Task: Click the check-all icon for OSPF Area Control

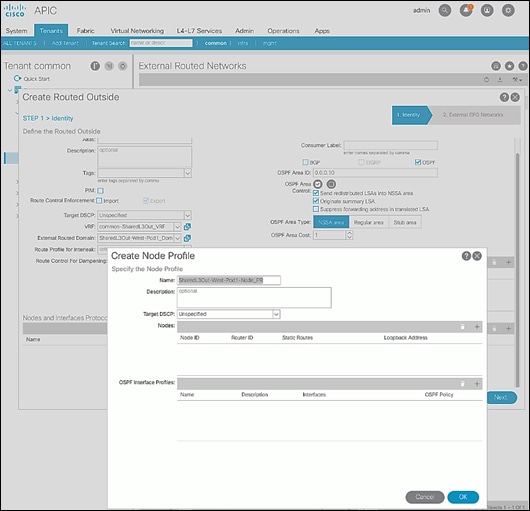Action: pyautogui.click(x=318, y=184)
